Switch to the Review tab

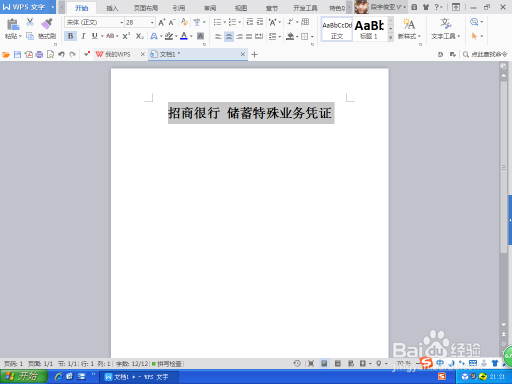pos(210,8)
